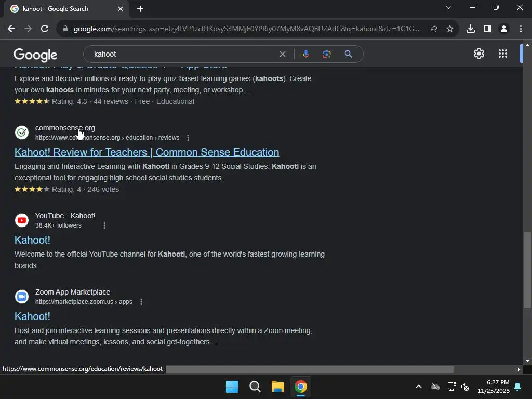The height and width of the screenshot is (399, 532).
Task: Open the Windows Start menu
Action: 232,387
